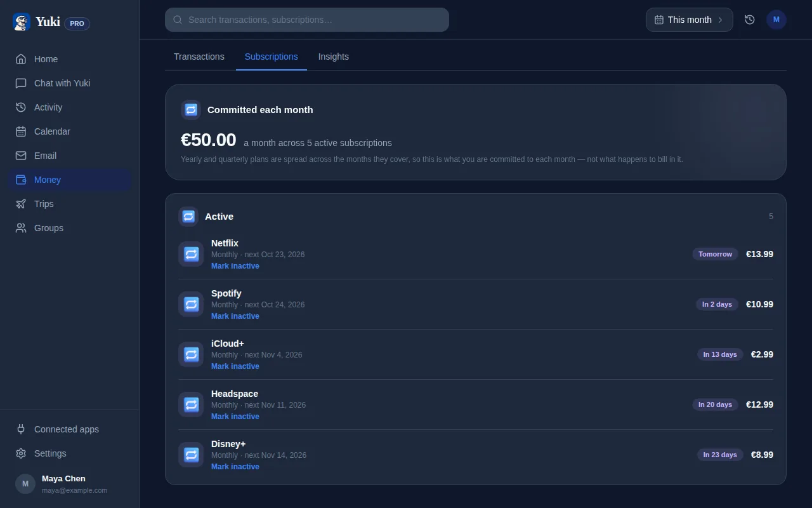
Task: Click the €8.99 Disney+ amount
Action: coord(762,455)
